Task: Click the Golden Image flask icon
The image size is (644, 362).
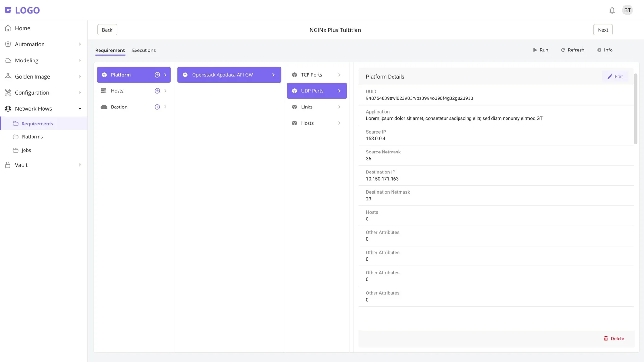Action: (x=8, y=77)
